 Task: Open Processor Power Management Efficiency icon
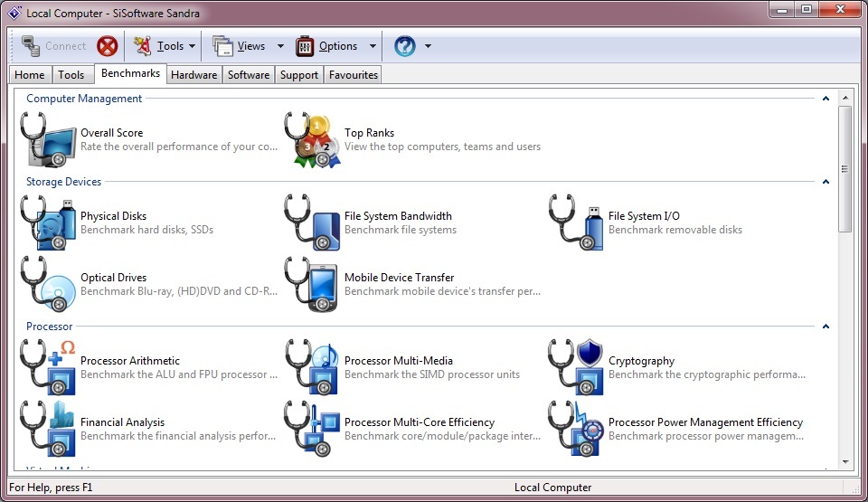pos(576,429)
